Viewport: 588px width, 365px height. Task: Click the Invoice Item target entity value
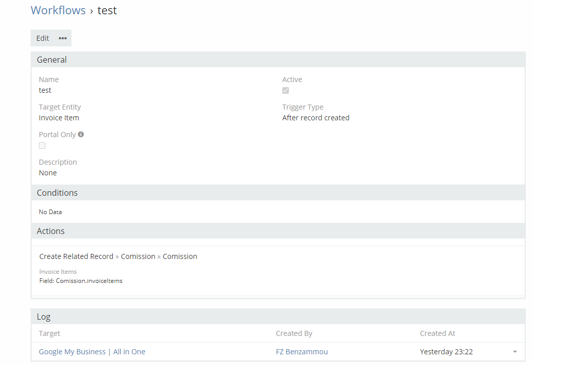tap(59, 118)
